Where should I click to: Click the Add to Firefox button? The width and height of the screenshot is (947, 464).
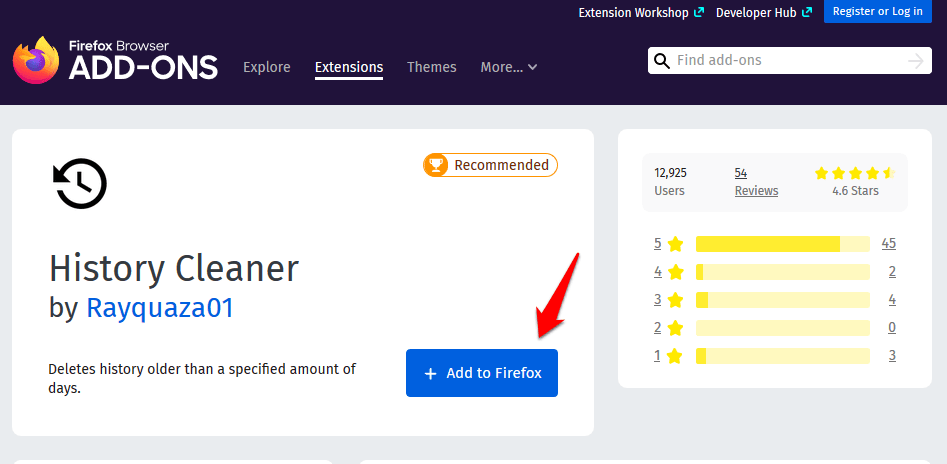pyautogui.click(x=482, y=373)
